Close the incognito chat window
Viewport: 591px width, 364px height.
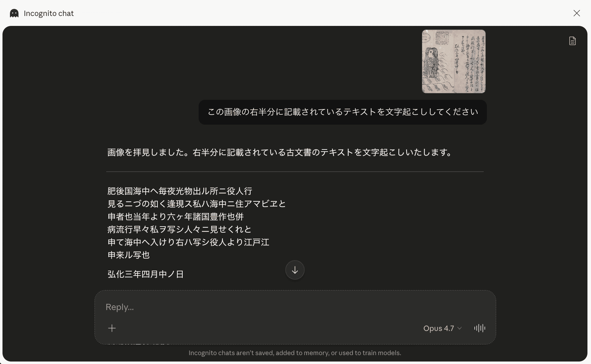[576, 13]
